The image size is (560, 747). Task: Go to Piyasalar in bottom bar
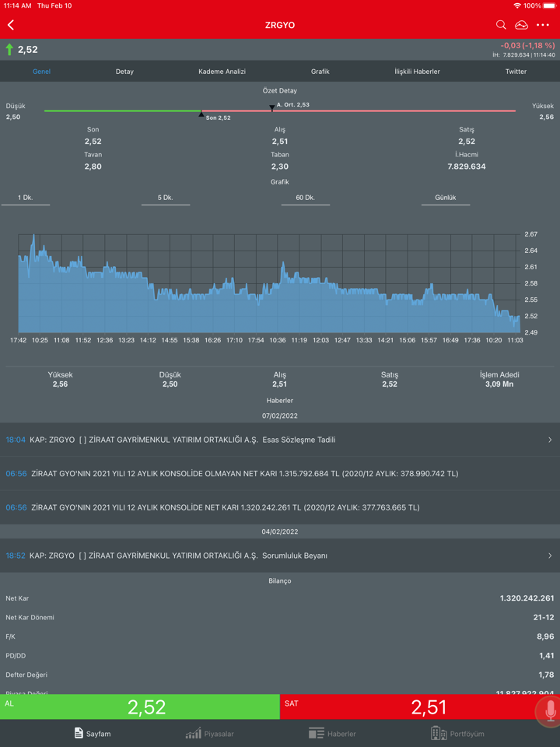tap(210, 733)
